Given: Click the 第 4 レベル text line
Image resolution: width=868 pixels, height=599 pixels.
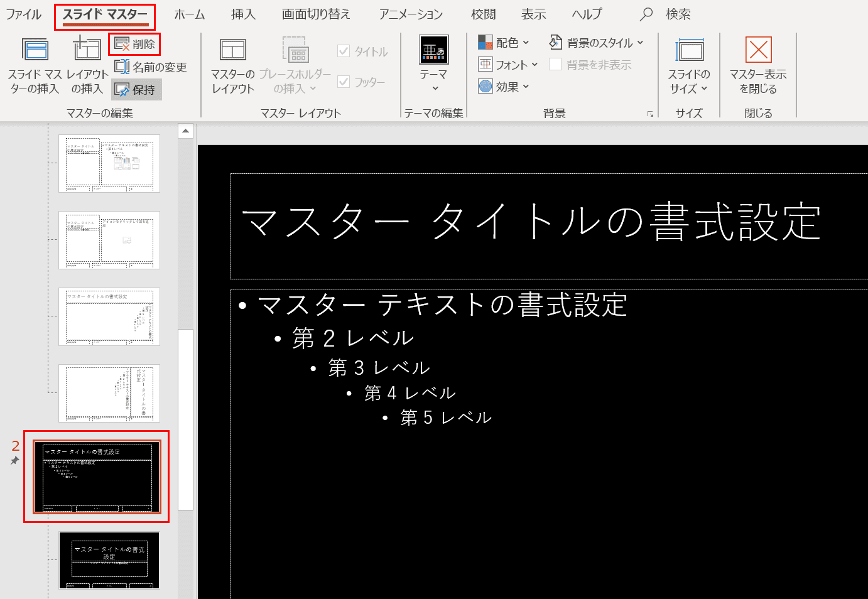Looking at the screenshot, I should tap(410, 393).
